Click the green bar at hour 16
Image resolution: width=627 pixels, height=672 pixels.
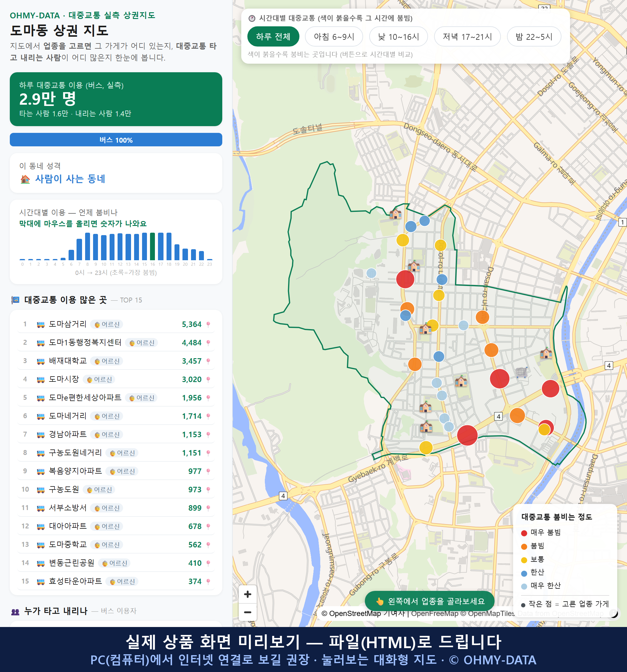(x=152, y=246)
